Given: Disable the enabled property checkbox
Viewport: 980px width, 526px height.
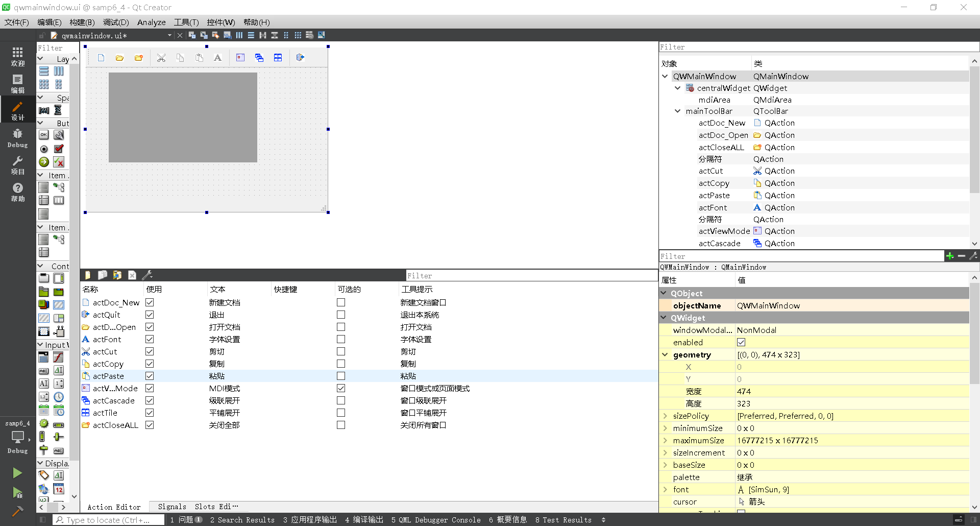Looking at the screenshot, I should (742, 342).
